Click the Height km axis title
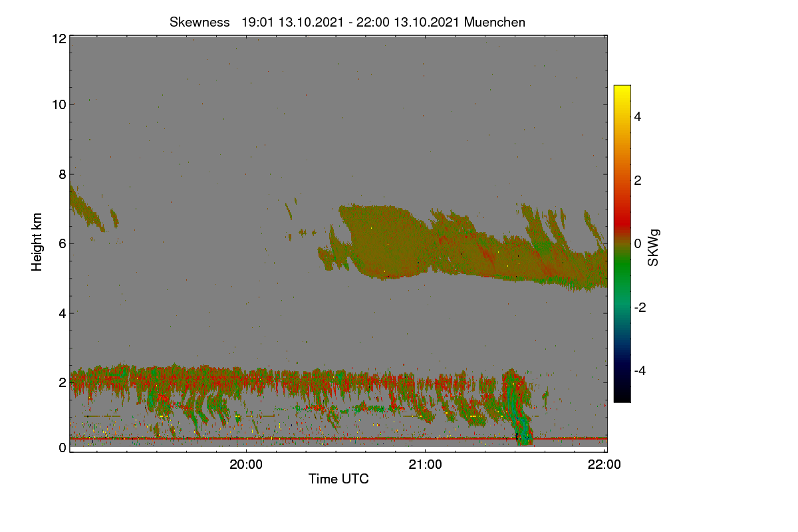This screenshot has width=798, height=532. tap(37, 242)
